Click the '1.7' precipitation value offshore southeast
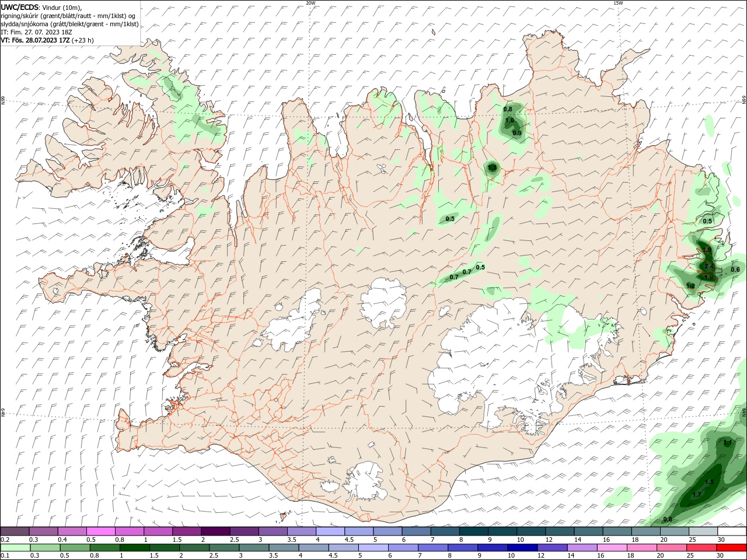The image size is (747, 560). 696,495
